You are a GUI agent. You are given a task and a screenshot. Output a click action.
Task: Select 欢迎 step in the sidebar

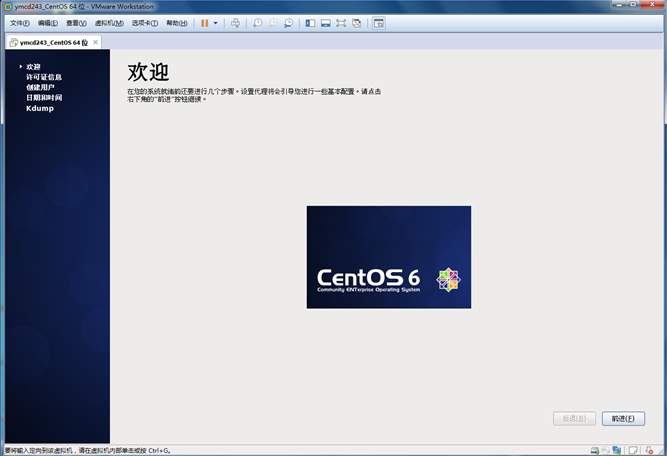[33, 66]
